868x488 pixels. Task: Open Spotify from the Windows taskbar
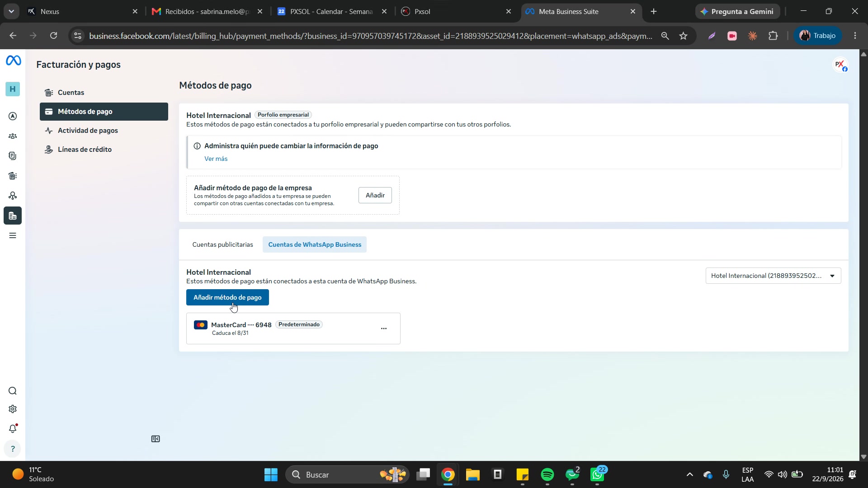547,475
